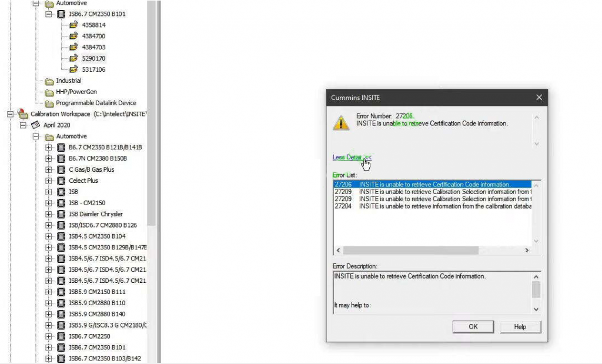Click the ECM icon beside ISB5.9 CM2150 B111
Screen dimensions: 602x364
pos(61,292)
